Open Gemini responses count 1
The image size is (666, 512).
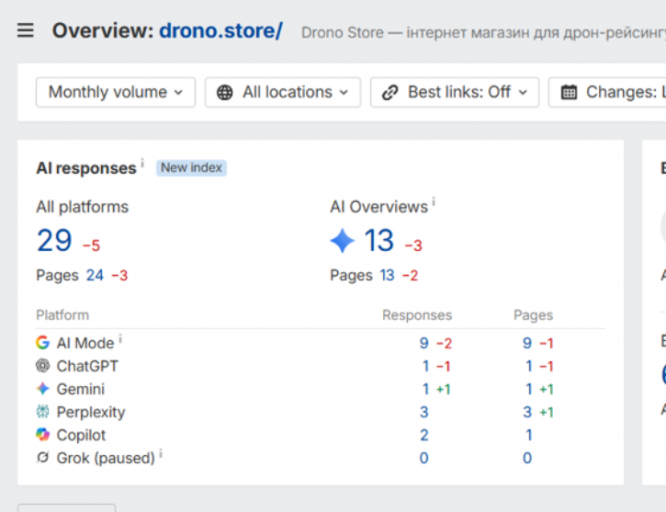[426, 389]
